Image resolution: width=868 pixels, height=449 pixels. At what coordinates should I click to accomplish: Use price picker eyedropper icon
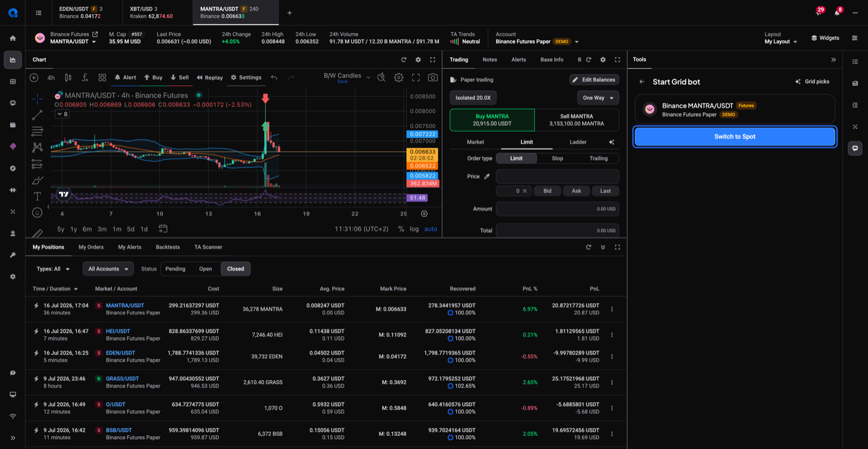[487, 176]
